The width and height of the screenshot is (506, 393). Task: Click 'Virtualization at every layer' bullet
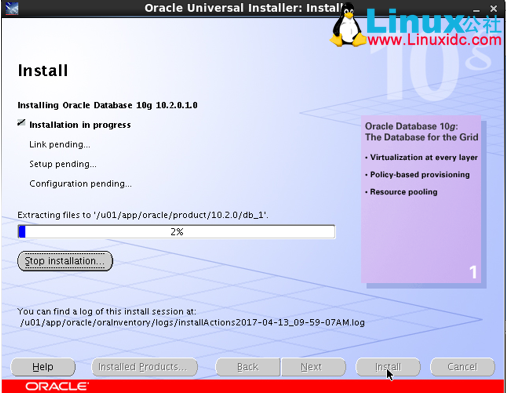pyautogui.click(x=422, y=157)
